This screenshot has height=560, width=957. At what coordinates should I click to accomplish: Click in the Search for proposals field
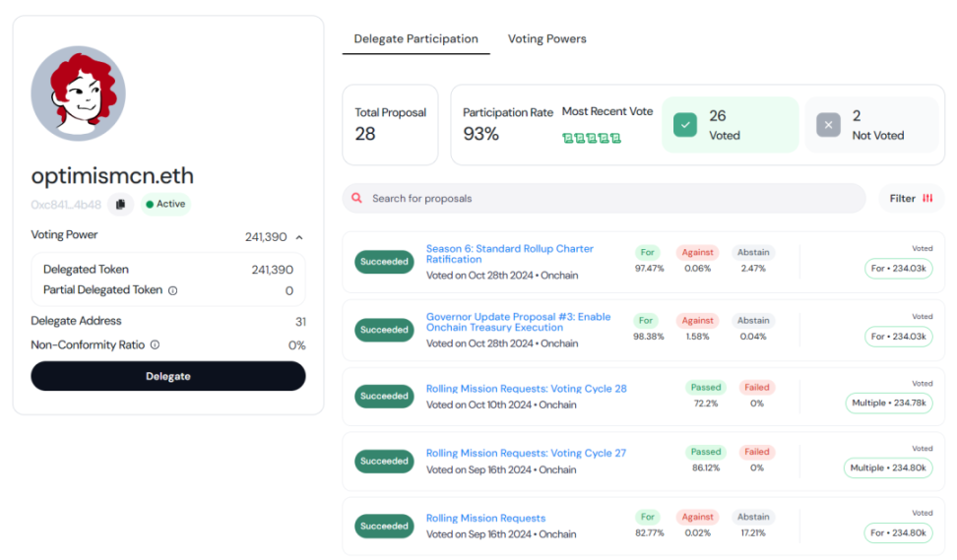(x=610, y=199)
